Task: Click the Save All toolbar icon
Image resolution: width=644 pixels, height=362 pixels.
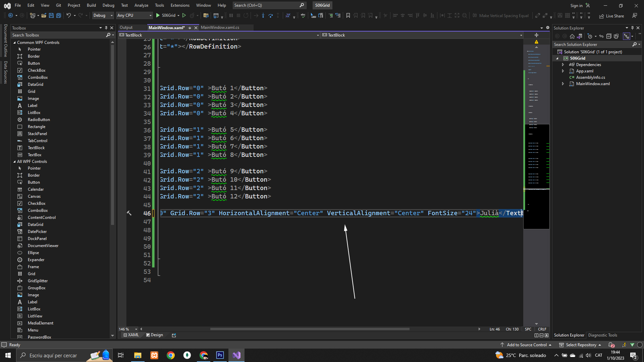Action: point(59,15)
